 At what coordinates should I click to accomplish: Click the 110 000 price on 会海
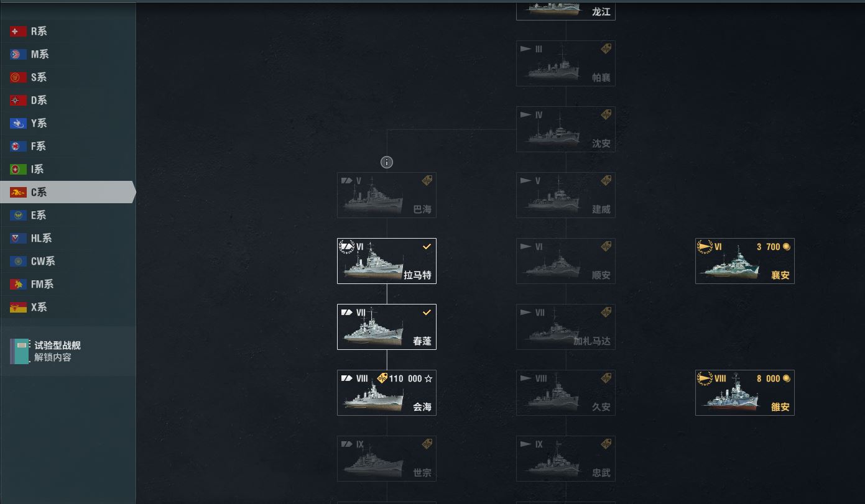pyautogui.click(x=405, y=378)
